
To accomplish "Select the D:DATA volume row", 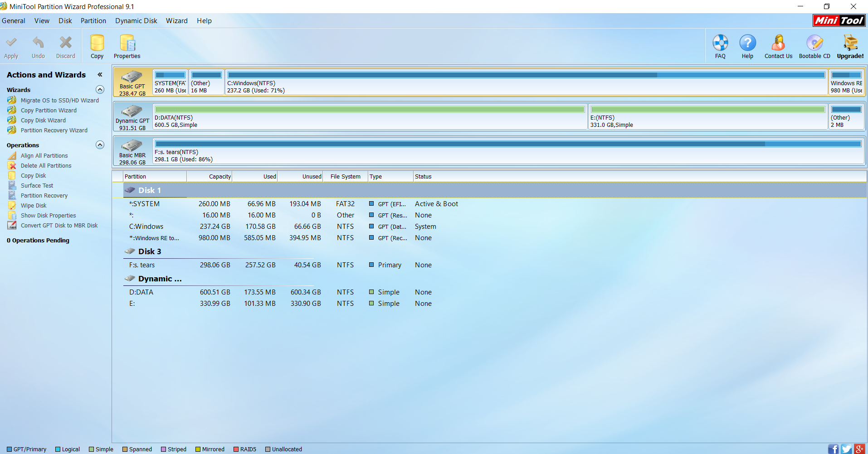I will click(494, 292).
